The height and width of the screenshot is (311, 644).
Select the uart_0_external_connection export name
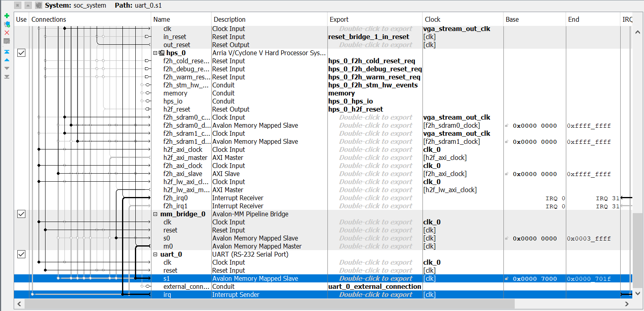[x=375, y=286]
